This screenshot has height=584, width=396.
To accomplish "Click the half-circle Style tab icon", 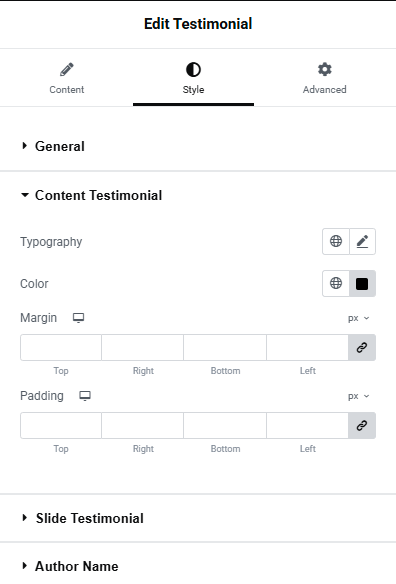I will click(193, 70).
